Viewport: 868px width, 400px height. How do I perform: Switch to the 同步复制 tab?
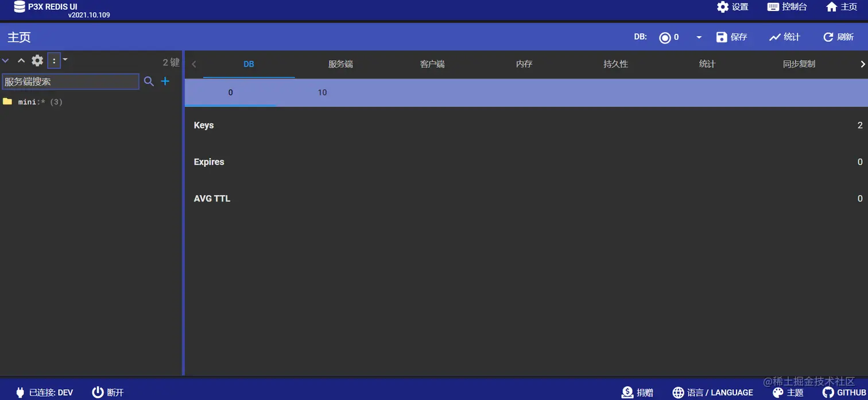tap(799, 64)
